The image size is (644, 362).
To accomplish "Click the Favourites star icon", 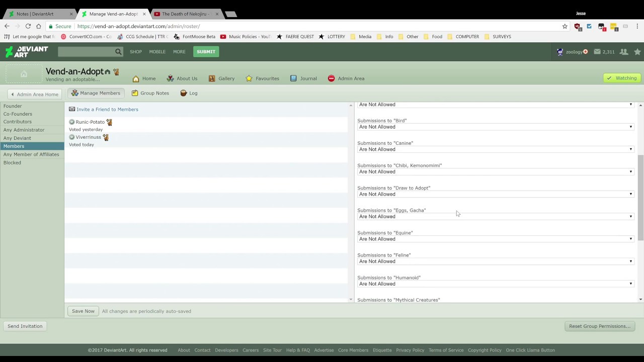I will [x=249, y=78].
